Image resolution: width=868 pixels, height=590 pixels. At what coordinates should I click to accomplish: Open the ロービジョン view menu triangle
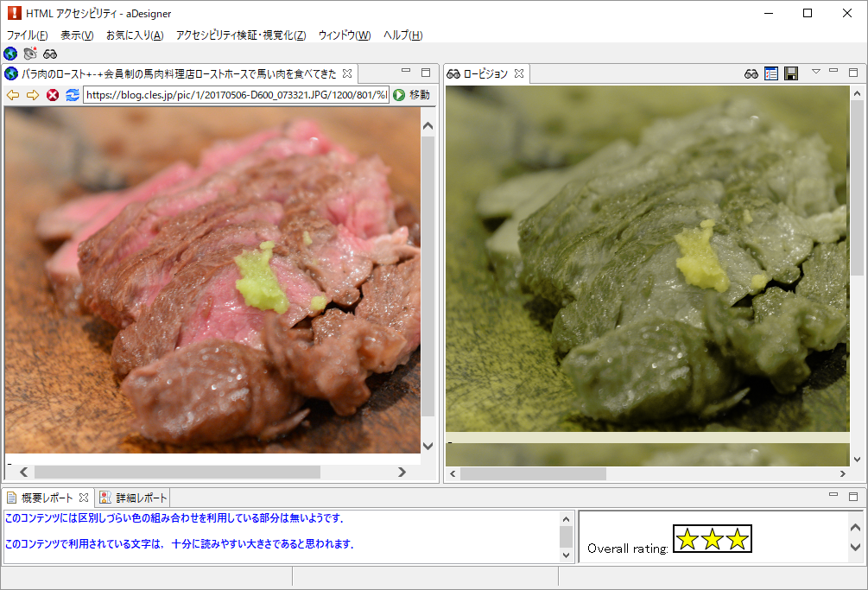click(x=815, y=72)
